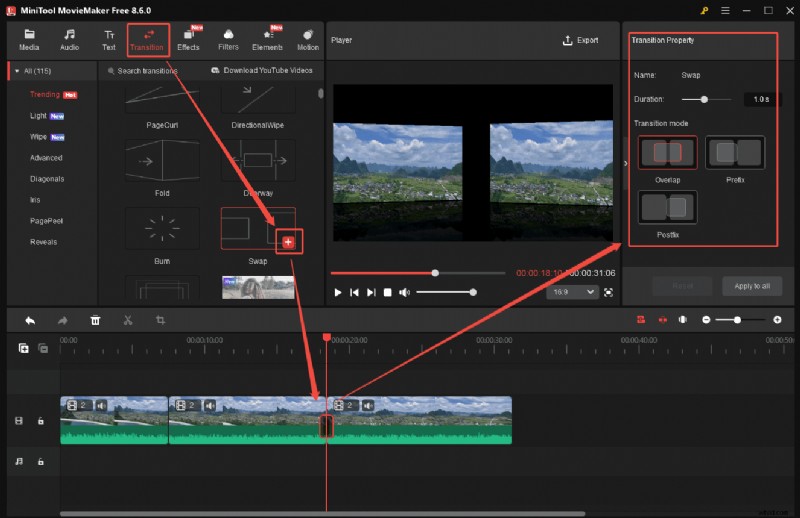This screenshot has width=800, height=518.
Task: Adjust the timeline zoom slider
Action: point(739,320)
